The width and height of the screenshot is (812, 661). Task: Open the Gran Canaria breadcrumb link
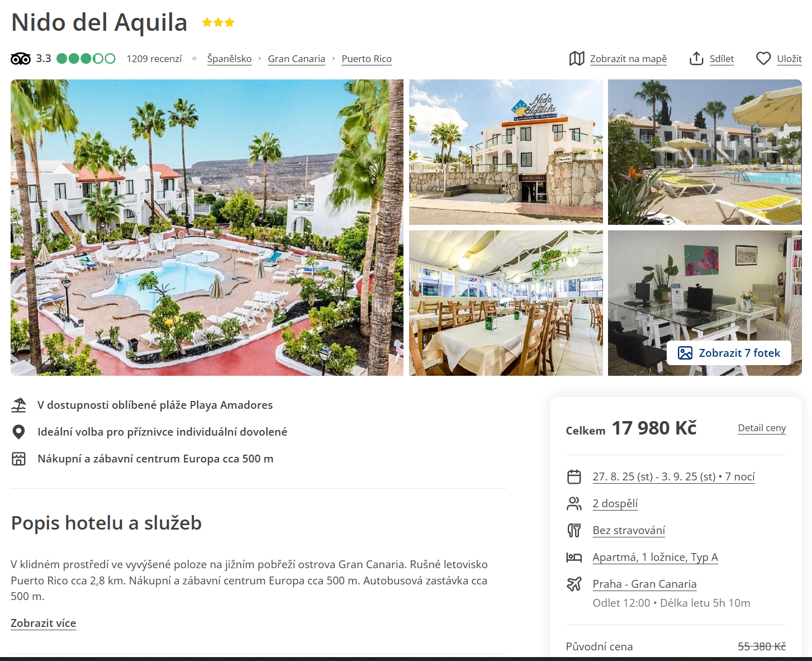click(x=296, y=59)
